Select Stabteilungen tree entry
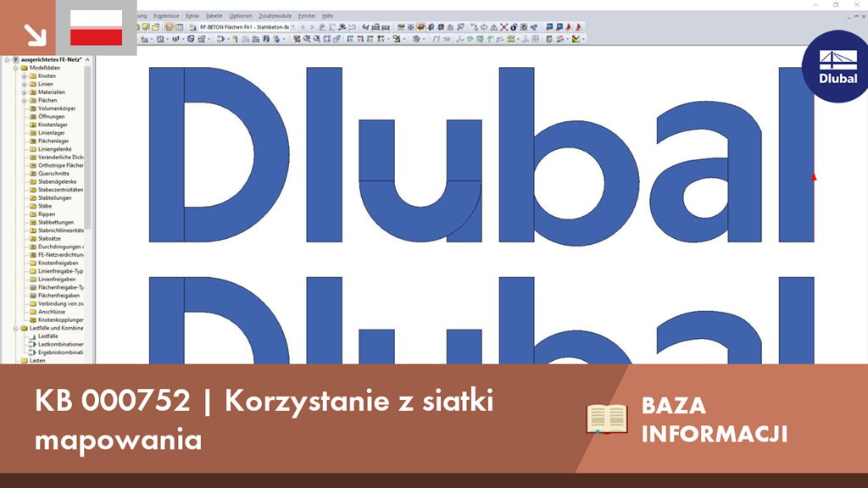 (54, 198)
